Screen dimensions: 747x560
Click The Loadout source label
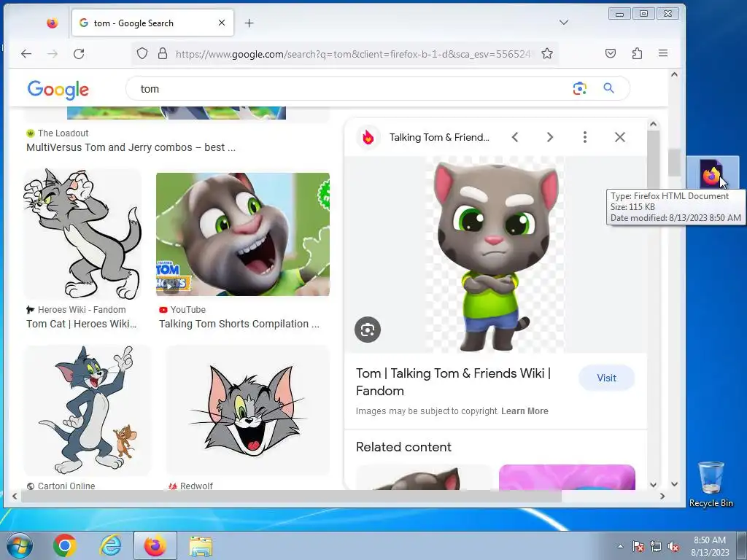point(63,133)
